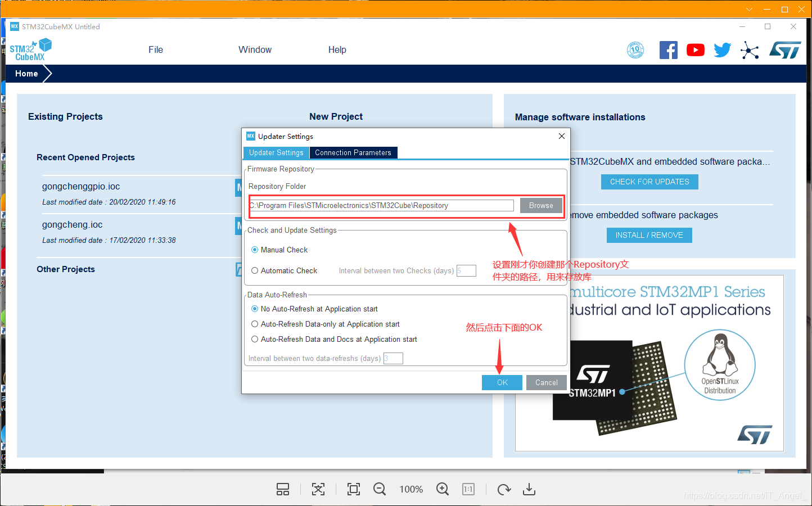
Task: Click the viewer fullscreen frame icon
Action: click(354, 489)
